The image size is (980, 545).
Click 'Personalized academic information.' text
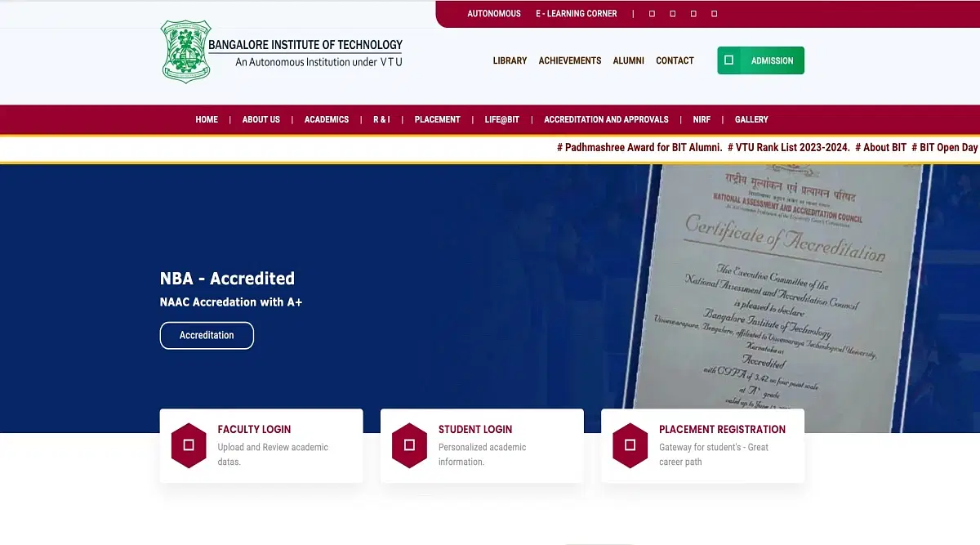click(x=483, y=454)
